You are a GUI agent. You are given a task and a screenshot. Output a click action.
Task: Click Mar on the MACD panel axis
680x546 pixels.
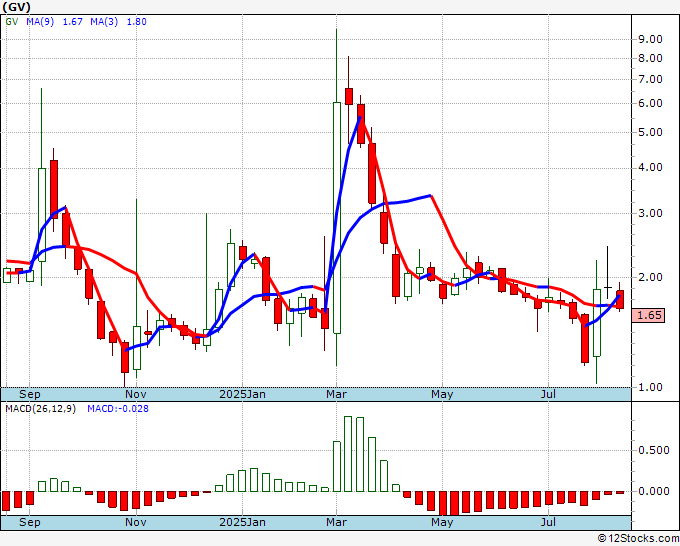337,522
